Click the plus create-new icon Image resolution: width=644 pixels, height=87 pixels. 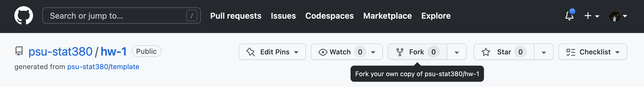point(588,16)
